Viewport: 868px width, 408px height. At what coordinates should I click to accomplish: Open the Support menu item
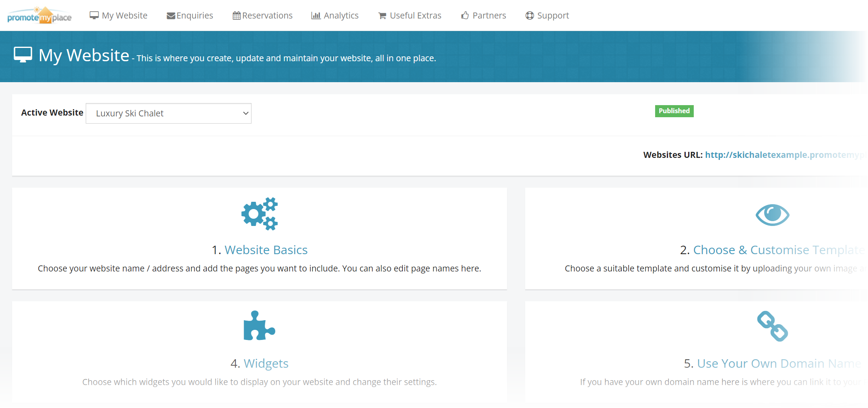tap(547, 16)
